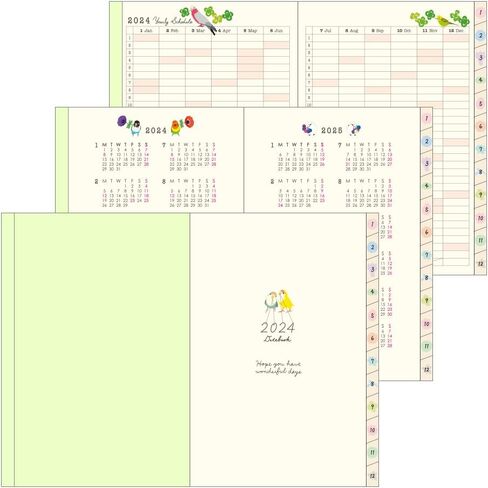Select the green clover left of the galah
The image size is (488, 488).
[184, 13]
